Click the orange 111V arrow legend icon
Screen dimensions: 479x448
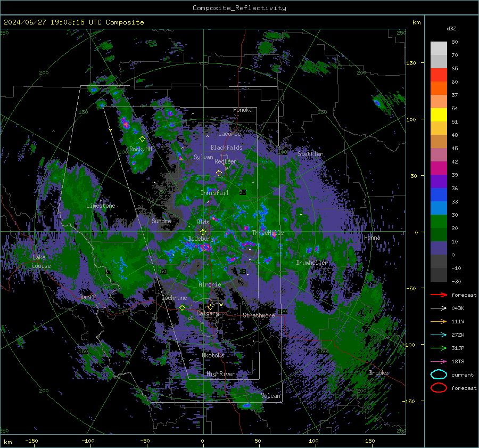[439, 321]
